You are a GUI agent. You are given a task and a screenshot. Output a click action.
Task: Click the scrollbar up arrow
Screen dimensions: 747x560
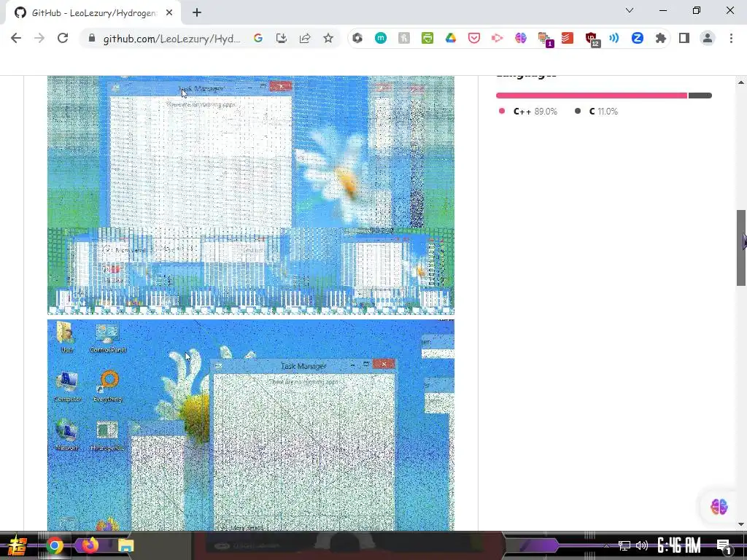(x=741, y=82)
